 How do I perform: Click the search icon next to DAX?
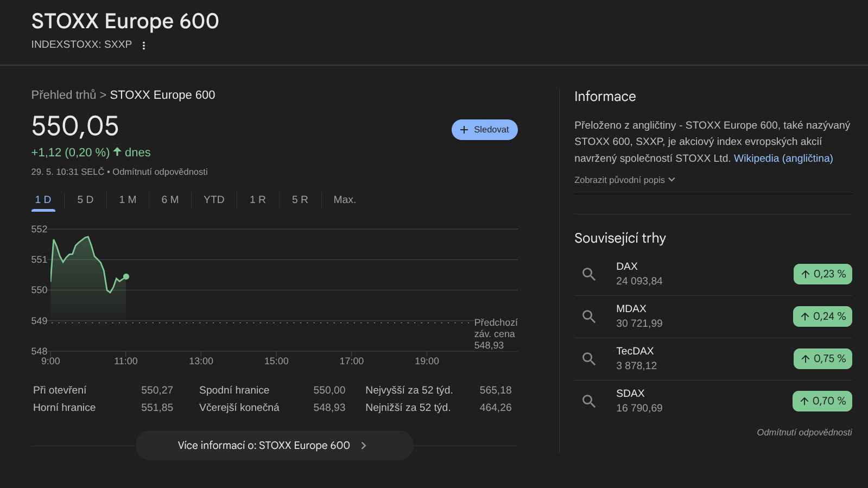coord(589,274)
